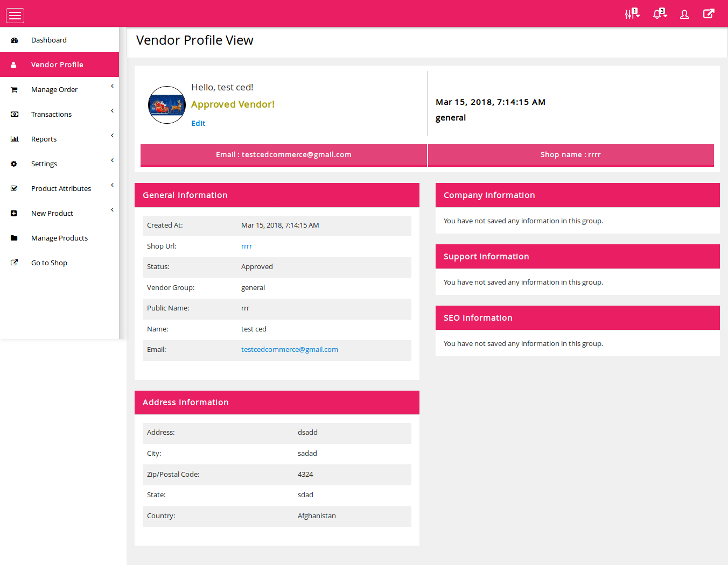Click the user account icon in header
This screenshot has height=565, width=728.
684,15
